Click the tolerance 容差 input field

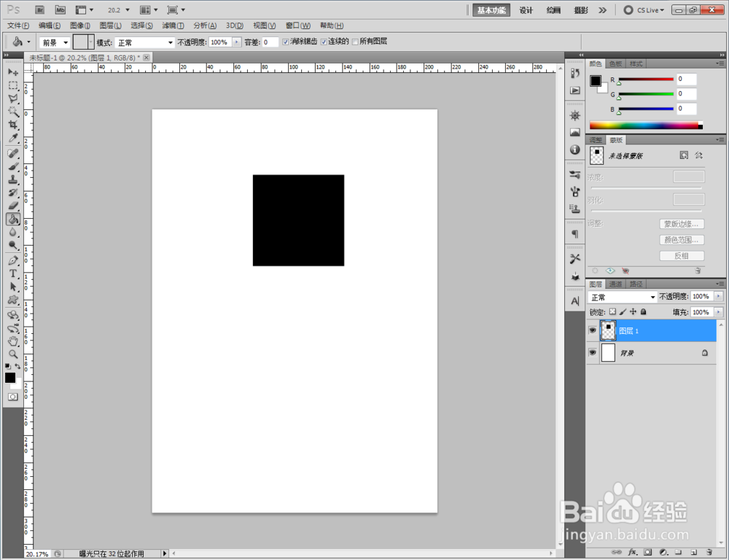(x=270, y=42)
